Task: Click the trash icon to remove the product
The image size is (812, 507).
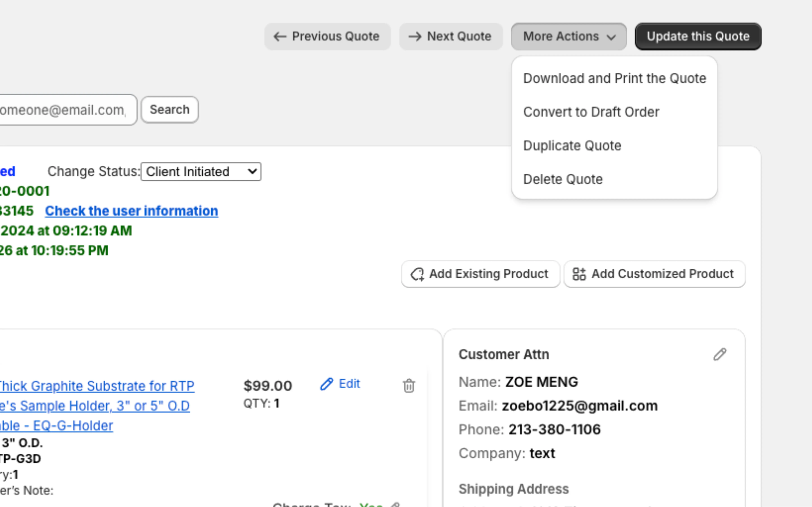Action: (409, 386)
